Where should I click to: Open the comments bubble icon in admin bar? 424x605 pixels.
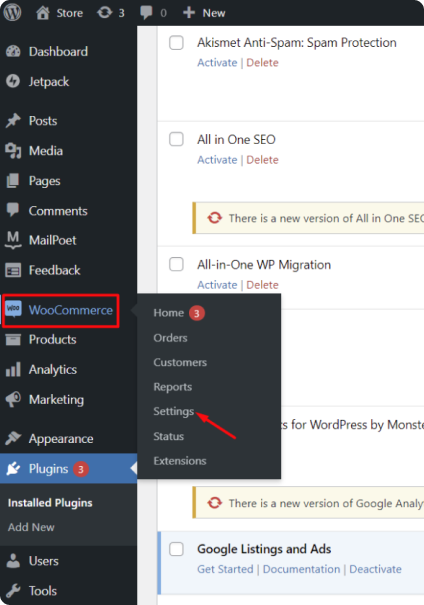(x=146, y=13)
